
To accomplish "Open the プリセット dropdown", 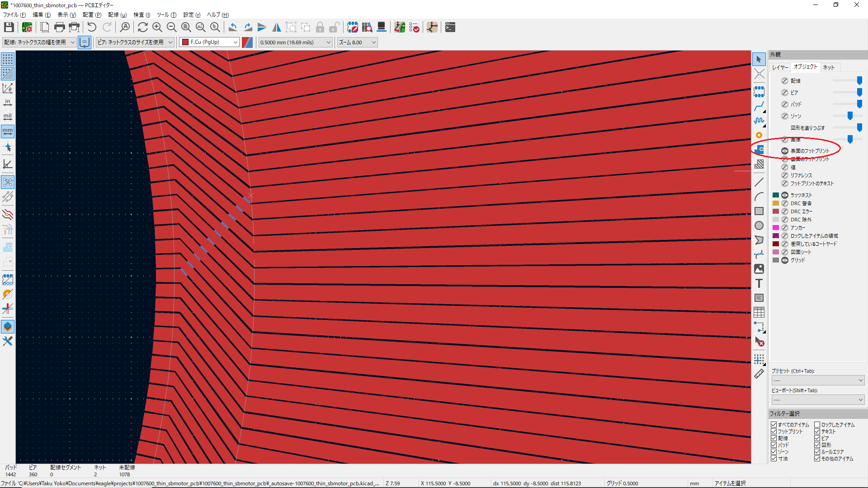I will pos(818,380).
